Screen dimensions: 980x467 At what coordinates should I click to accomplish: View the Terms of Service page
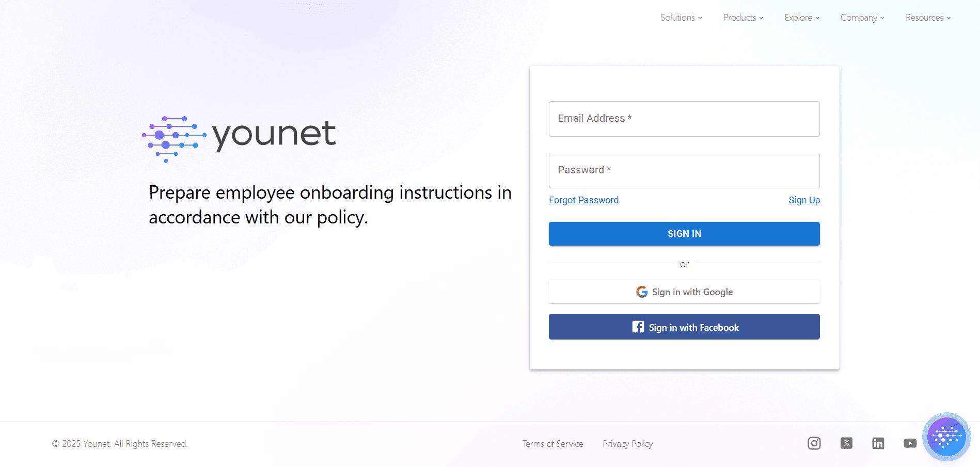[552, 443]
